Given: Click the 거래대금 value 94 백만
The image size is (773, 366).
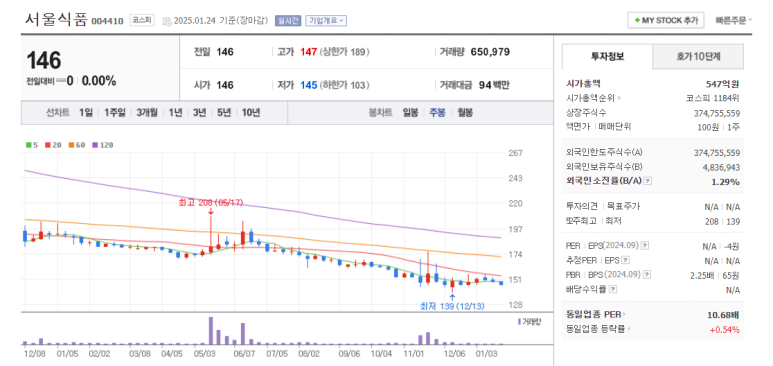Looking at the screenshot, I should coord(494,85).
